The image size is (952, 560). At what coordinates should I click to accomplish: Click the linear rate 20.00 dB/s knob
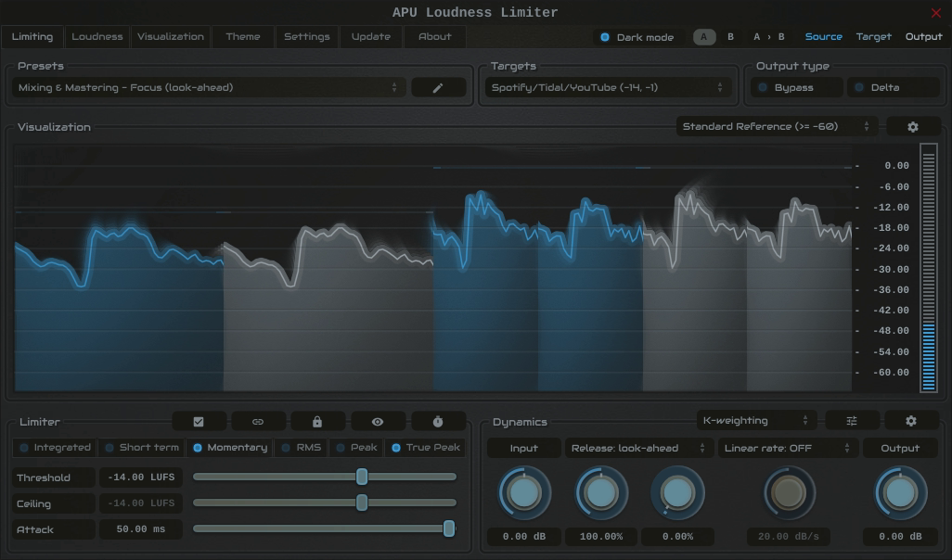coord(789,493)
